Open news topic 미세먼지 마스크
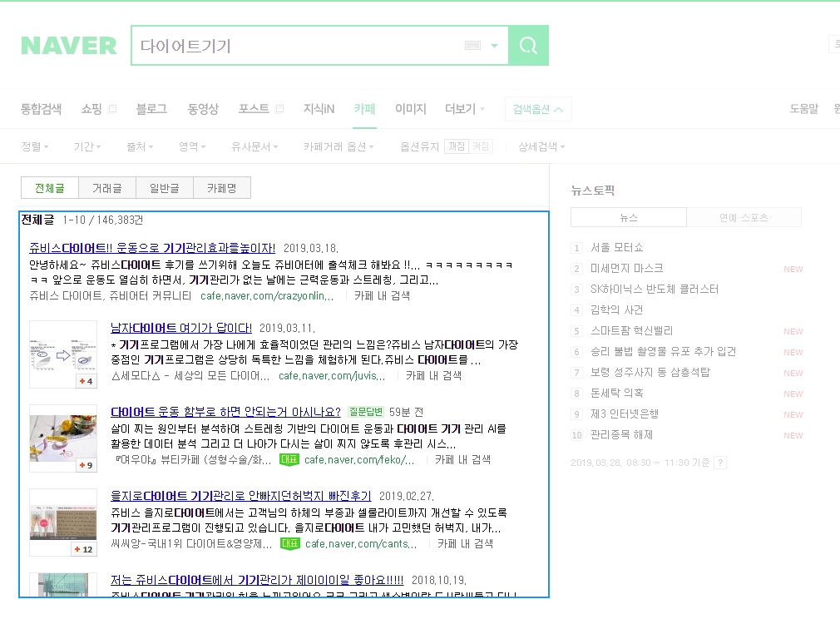Image resolution: width=840 pixels, height=629 pixels. (627, 269)
